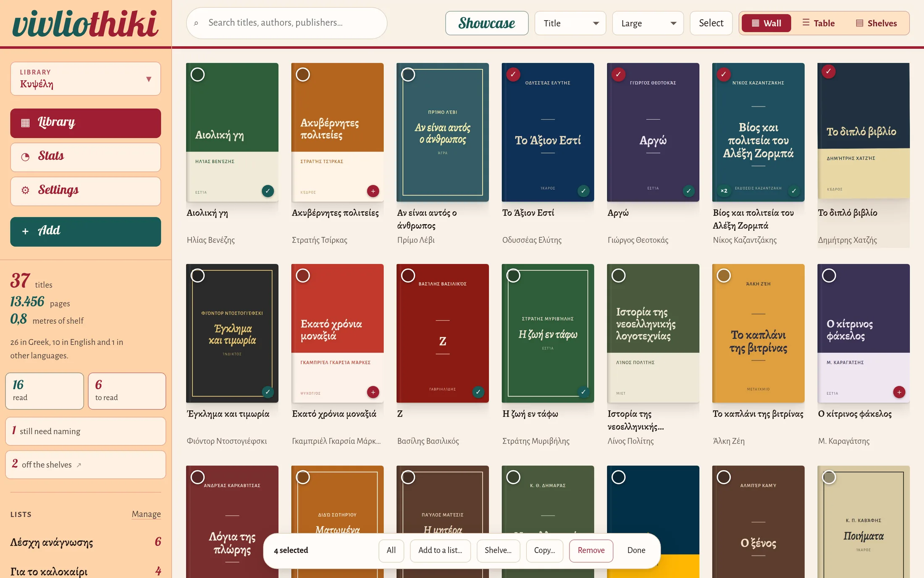Select Ο κίτρινος φάκελος using its circle
This screenshot has width=924, height=578.
[829, 276]
